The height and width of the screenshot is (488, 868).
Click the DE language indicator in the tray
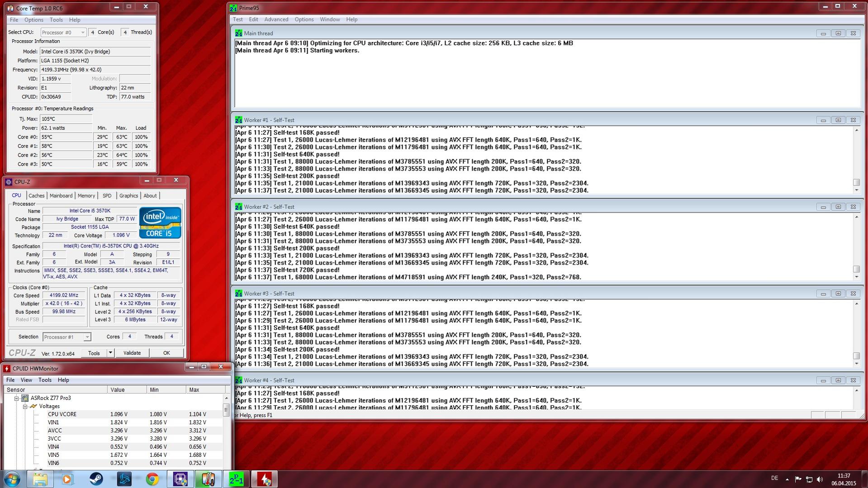[x=774, y=479]
